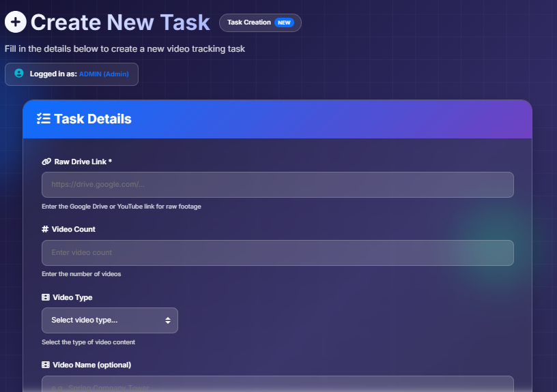
Task: Click the up-down arrows on the video type selector
Action: [x=168, y=320]
